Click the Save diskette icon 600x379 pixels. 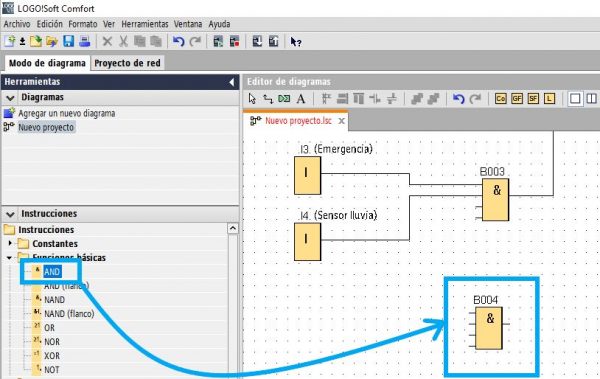68,41
